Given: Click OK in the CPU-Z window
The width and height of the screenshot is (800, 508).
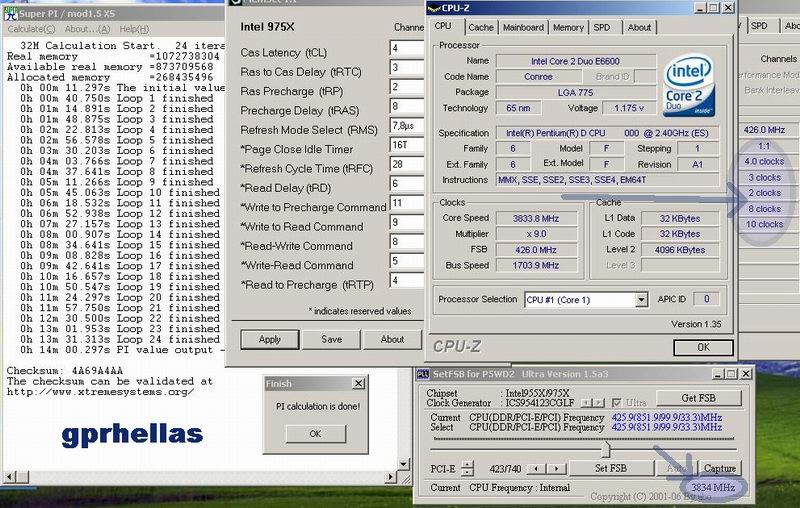Looking at the screenshot, I should click(703, 347).
